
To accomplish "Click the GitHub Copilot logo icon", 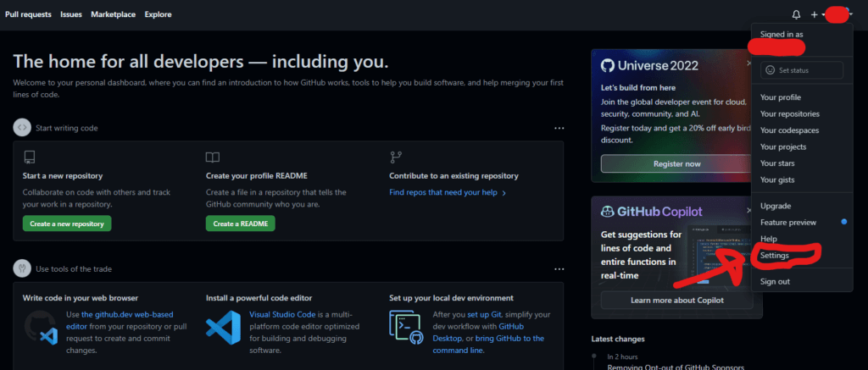I will click(x=607, y=212).
